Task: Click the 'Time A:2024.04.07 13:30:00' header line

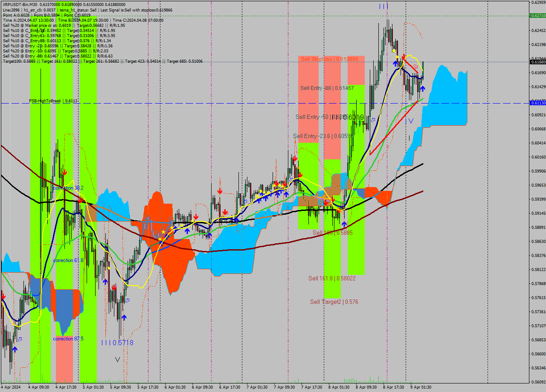Action: click(83, 20)
